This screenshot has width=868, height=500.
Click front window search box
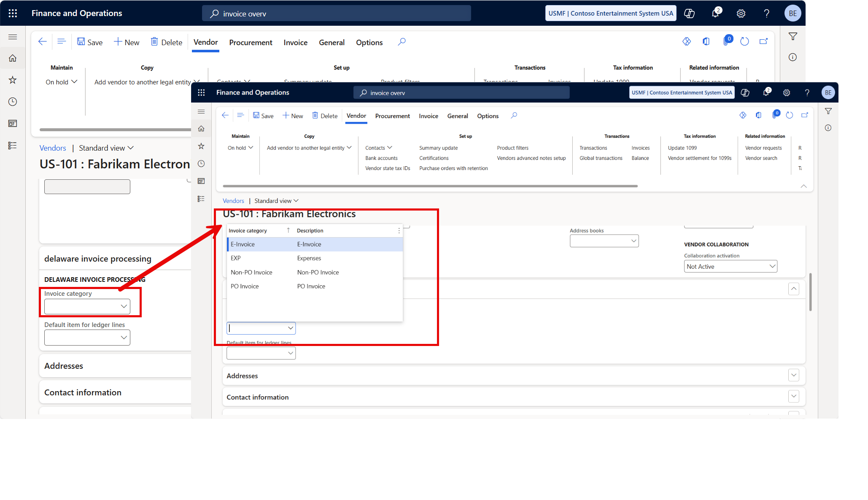[x=461, y=93]
